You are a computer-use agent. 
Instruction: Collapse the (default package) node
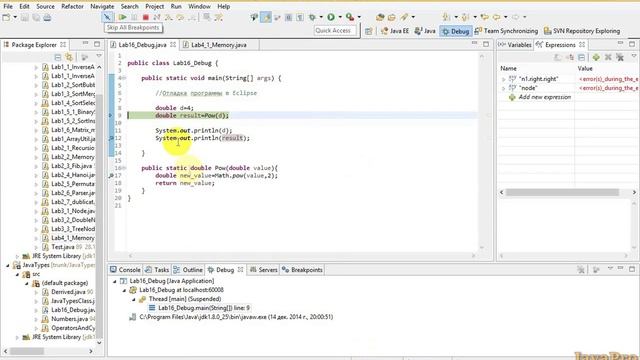pos(27,283)
